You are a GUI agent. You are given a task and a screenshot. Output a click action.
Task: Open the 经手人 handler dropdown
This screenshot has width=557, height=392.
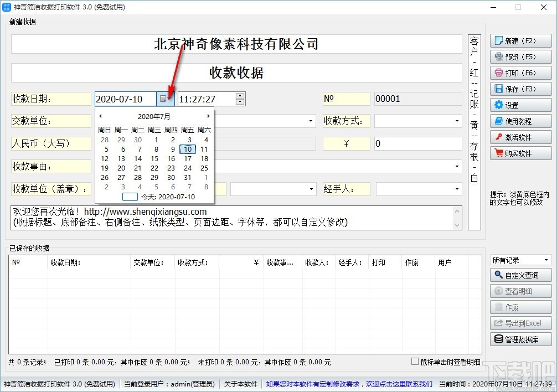(x=457, y=188)
